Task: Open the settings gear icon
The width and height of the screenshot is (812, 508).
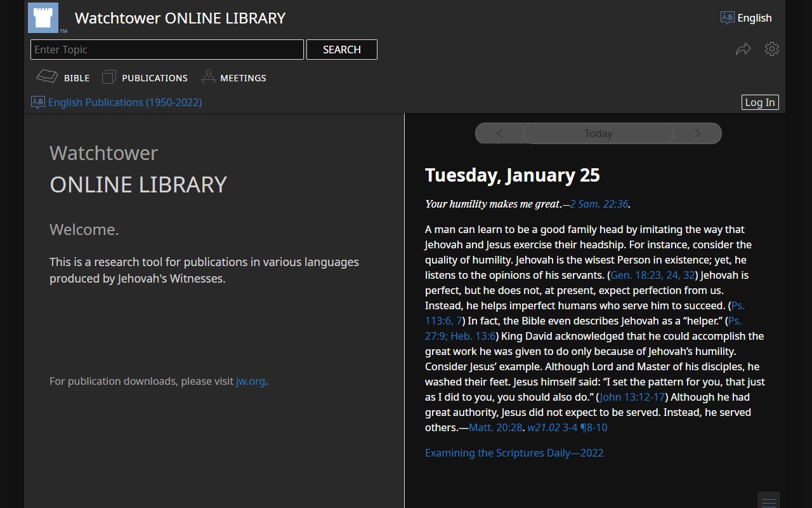Action: coord(772,49)
